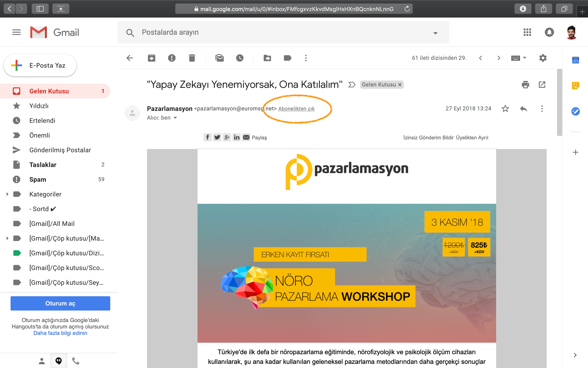Move email to another folder

pos(267,58)
